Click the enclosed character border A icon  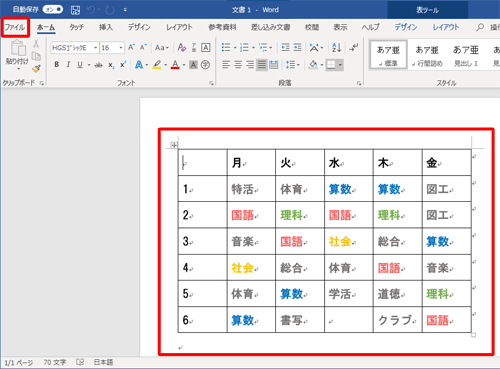coord(206,48)
